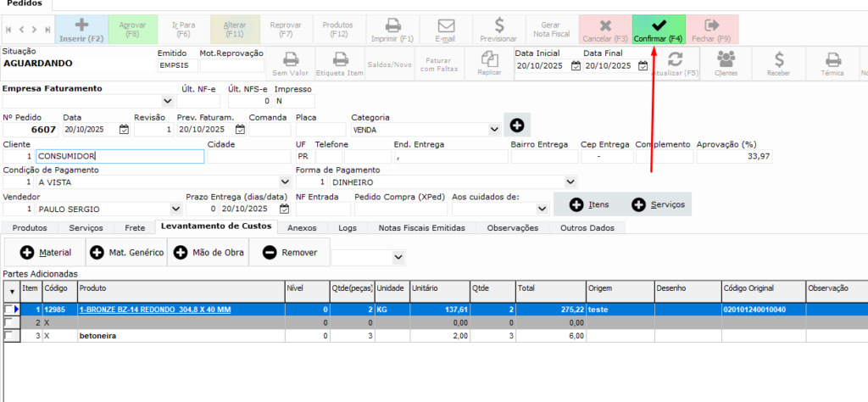Viewport: 868px width, 402px height.
Task: Click the Replicar copy icon
Action: click(x=489, y=59)
